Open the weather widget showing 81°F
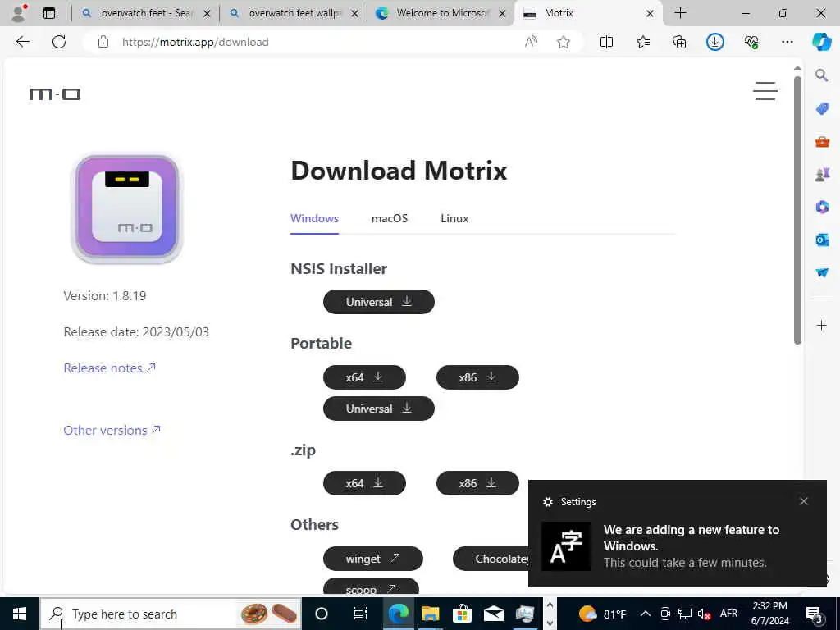 click(603, 614)
